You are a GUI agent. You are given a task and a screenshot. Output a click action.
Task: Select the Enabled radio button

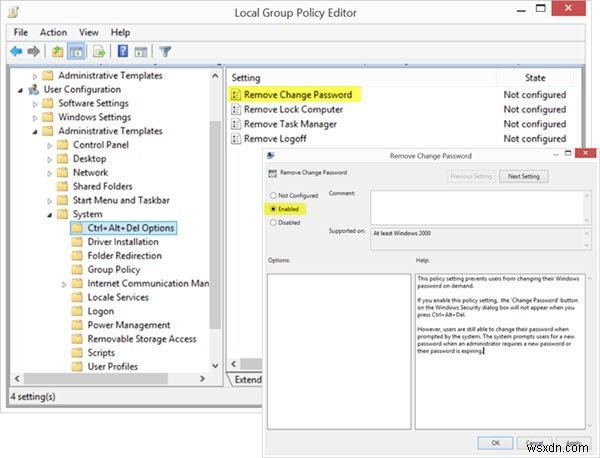click(x=273, y=209)
